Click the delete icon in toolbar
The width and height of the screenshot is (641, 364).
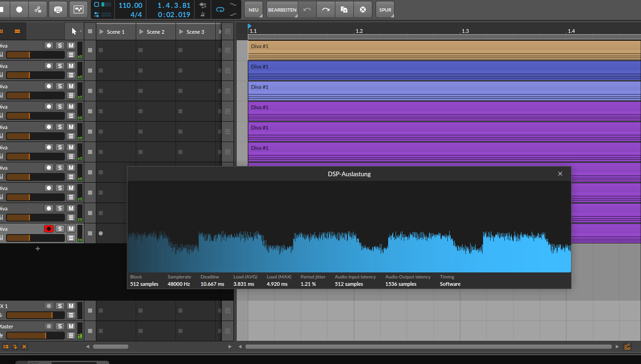click(x=363, y=9)
